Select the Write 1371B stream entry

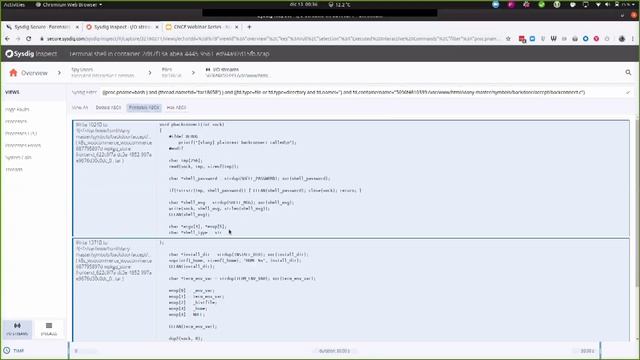[x=351, y=291]
